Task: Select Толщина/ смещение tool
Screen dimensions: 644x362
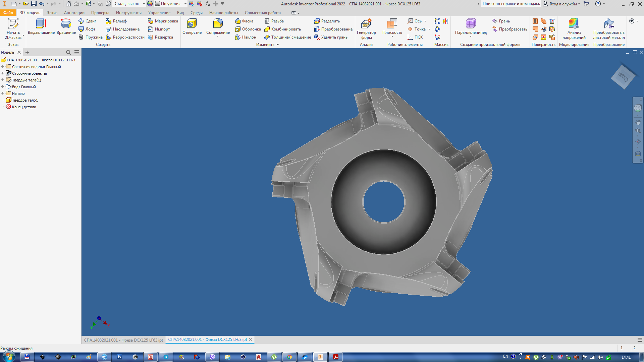Action: click(287, 37)
